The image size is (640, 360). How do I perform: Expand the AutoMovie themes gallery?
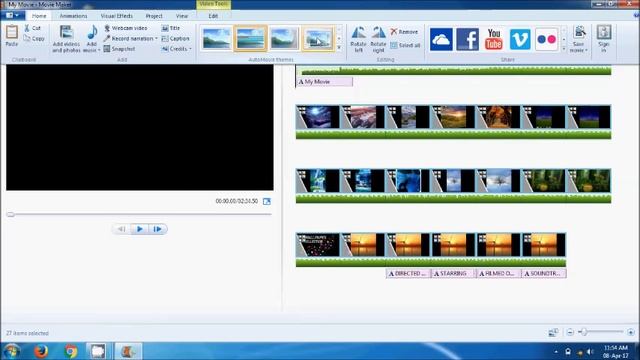point(339,48)
